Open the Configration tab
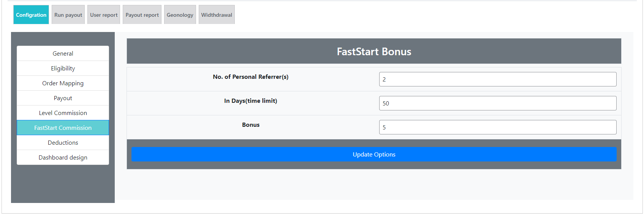This screenshot has width=644, height=214. pyautogui.click(x=31, y=15)
